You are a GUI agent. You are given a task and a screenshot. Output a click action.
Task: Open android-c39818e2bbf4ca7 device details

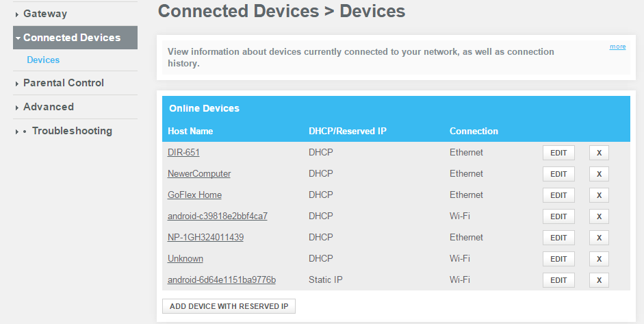[x=217, y=216]
